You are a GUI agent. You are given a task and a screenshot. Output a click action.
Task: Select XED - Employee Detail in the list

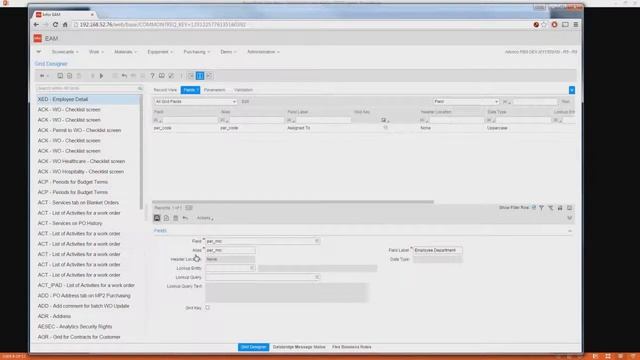click(88, 100)
